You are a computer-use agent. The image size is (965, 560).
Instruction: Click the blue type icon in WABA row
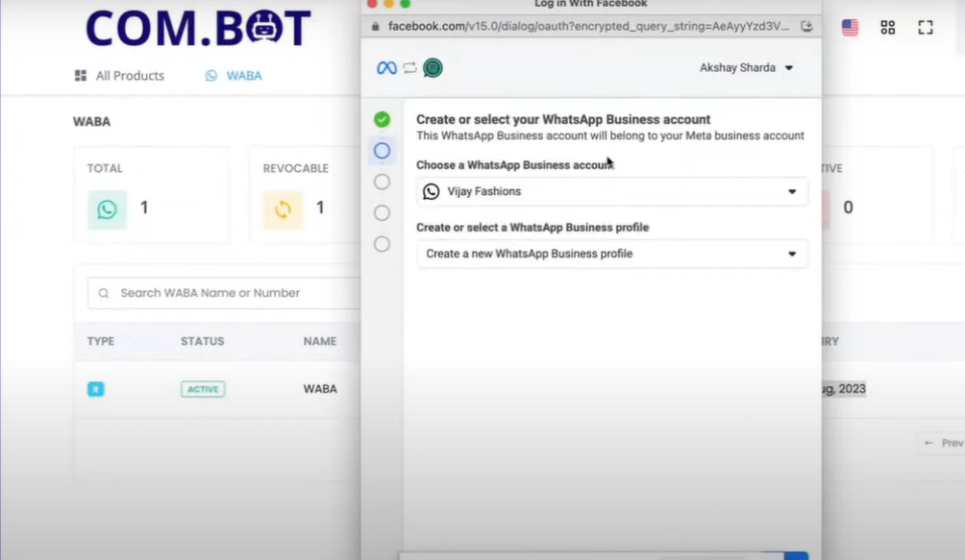(95, 389)
